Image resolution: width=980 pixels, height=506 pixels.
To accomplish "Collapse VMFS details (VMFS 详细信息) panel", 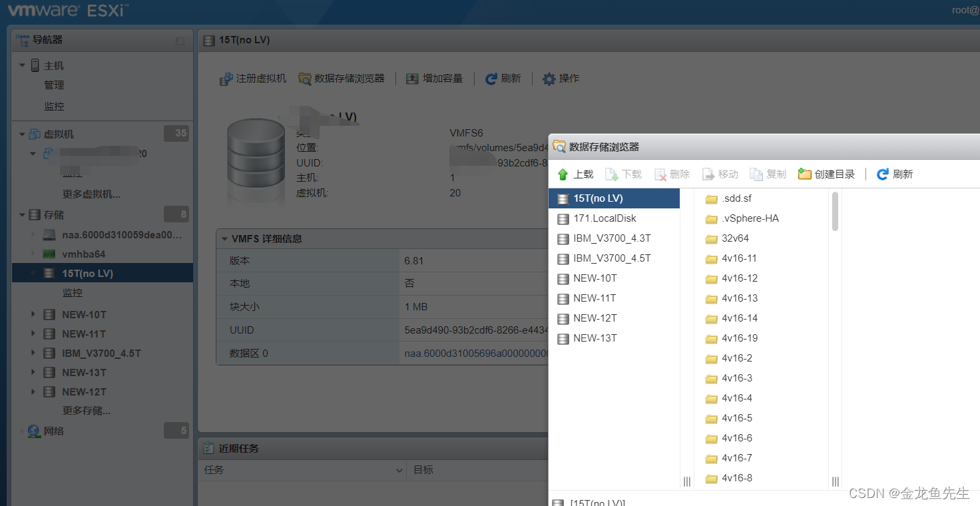I will click(x=224, y=238).
